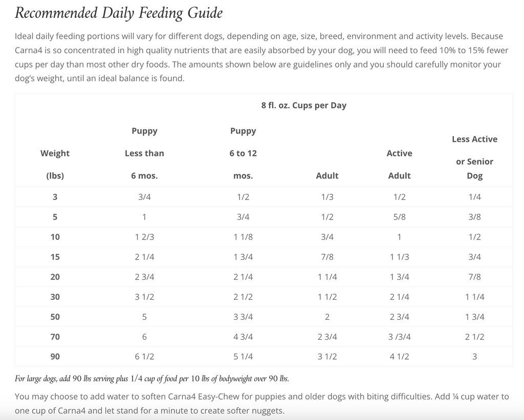Click 'Less Active or Senior Dog' column header

click(474, 157)
